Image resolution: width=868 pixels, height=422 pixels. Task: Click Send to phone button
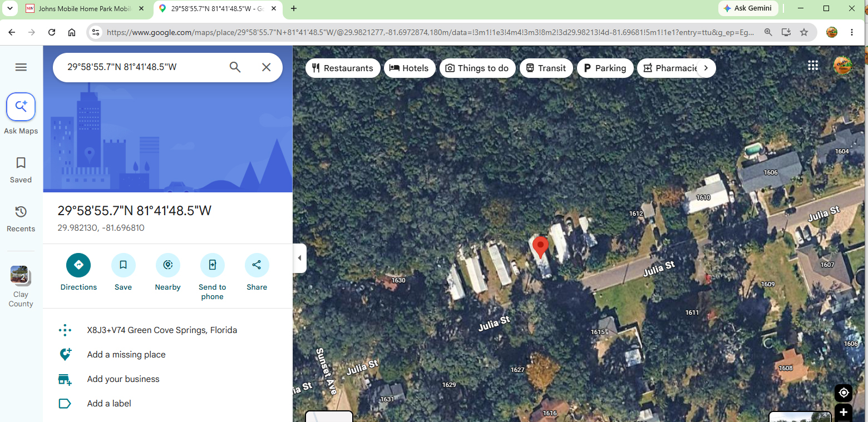pyautogui.click(x=213, y=265)
